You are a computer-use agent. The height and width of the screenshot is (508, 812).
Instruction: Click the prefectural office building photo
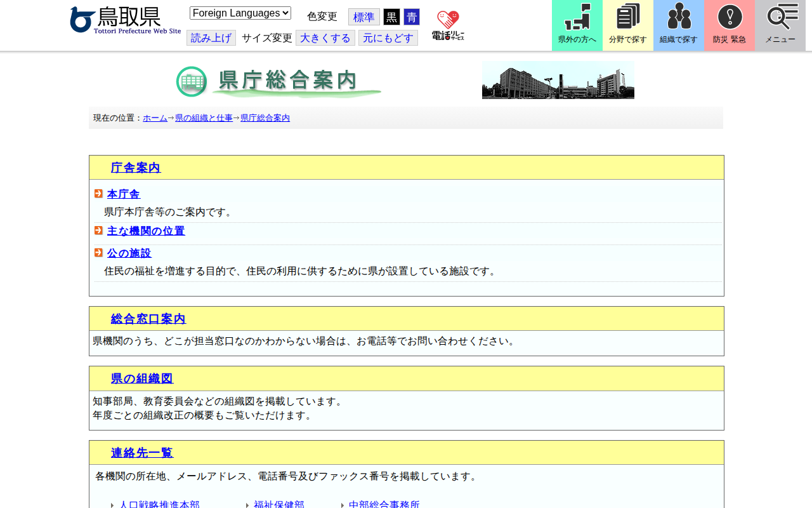pyautogui.click(x=558, y=80)
